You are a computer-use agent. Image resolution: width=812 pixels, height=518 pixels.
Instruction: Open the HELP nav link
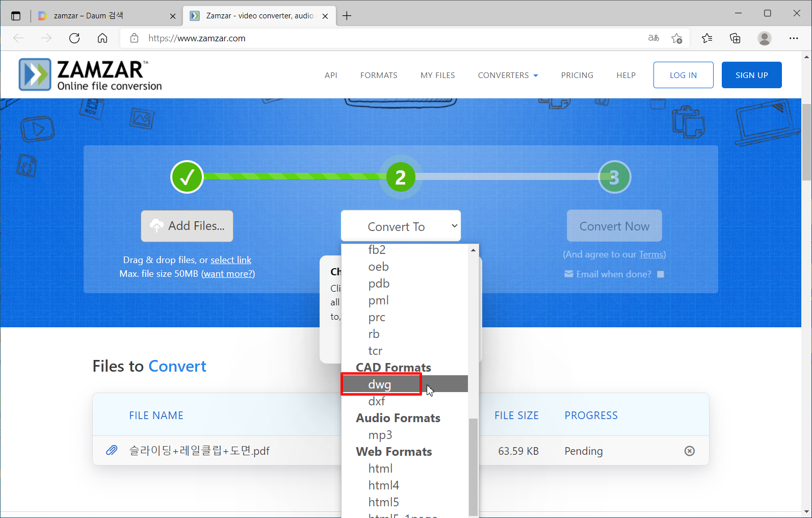point(626,75)
